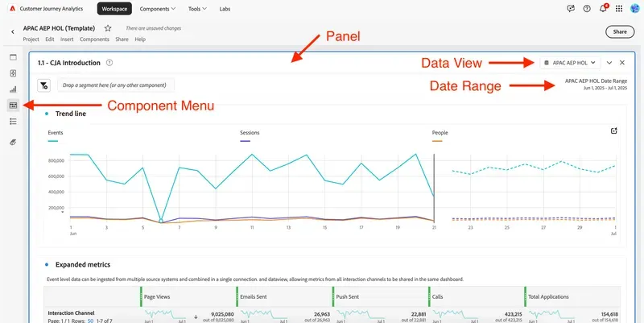Change rows per page value 50
Image resolution: width=644 pixels, height=323 pixels.
click(x=90, y=321)
